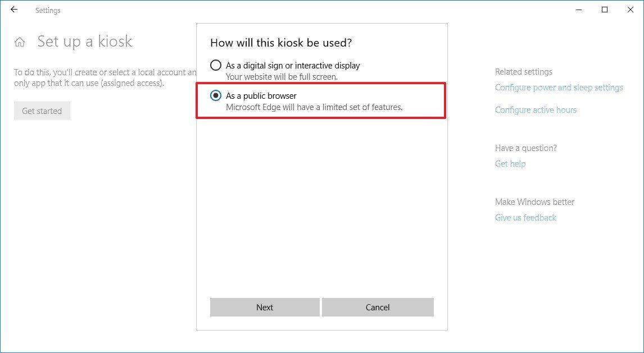This screenshot has height=353, width=644.
Task: Click the 'Set up a kiosk' page title
Action: click(x=85, y=41)
